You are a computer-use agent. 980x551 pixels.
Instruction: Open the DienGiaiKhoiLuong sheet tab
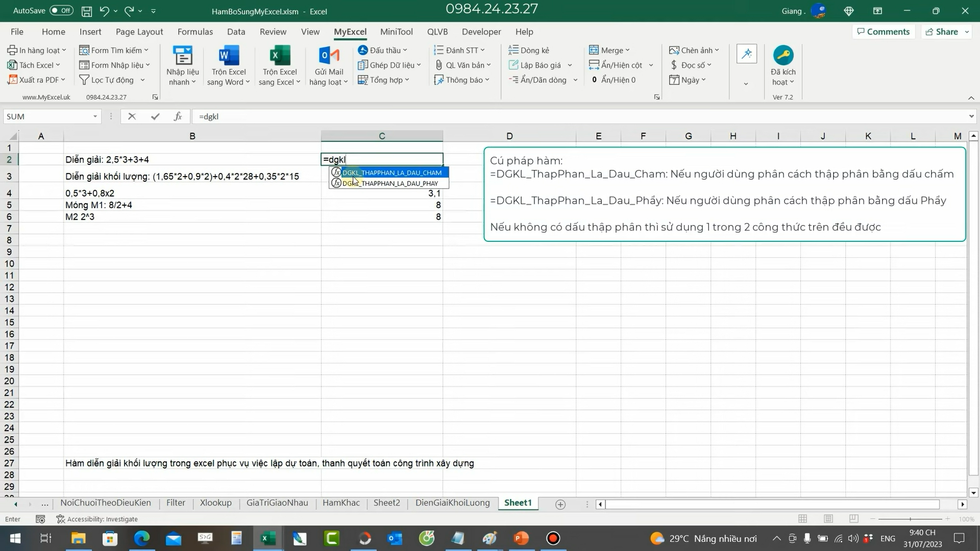pyautogui.click(x=451, y=503)
